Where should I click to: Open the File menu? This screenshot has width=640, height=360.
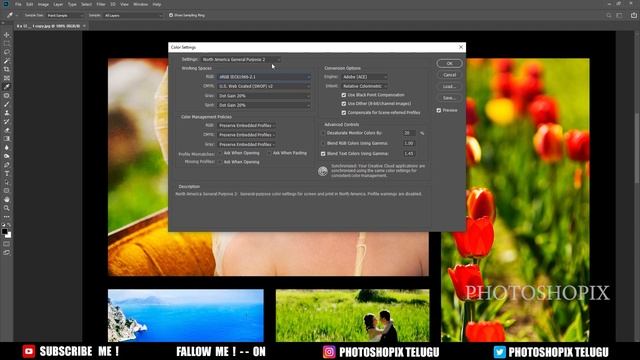[x=18, y=4]
